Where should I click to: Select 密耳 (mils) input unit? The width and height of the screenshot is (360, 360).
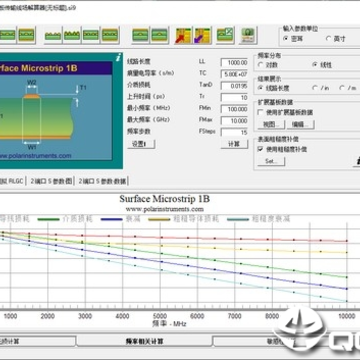coord(293,39)
